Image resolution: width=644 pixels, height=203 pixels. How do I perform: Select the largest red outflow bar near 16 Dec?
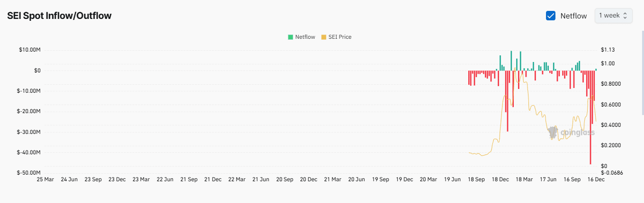click(x=590, y=117)
